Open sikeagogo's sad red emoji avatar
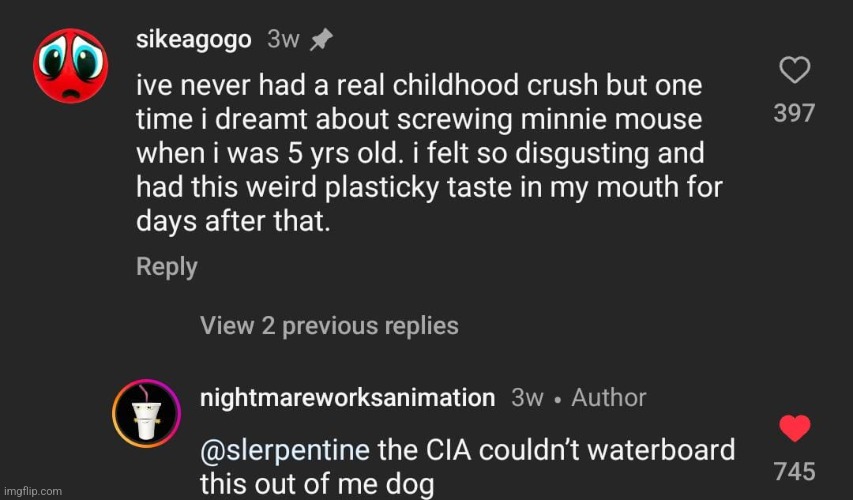The height and width of the screenshot is (500, 853). pyautogui.click(x=71, y=66)
